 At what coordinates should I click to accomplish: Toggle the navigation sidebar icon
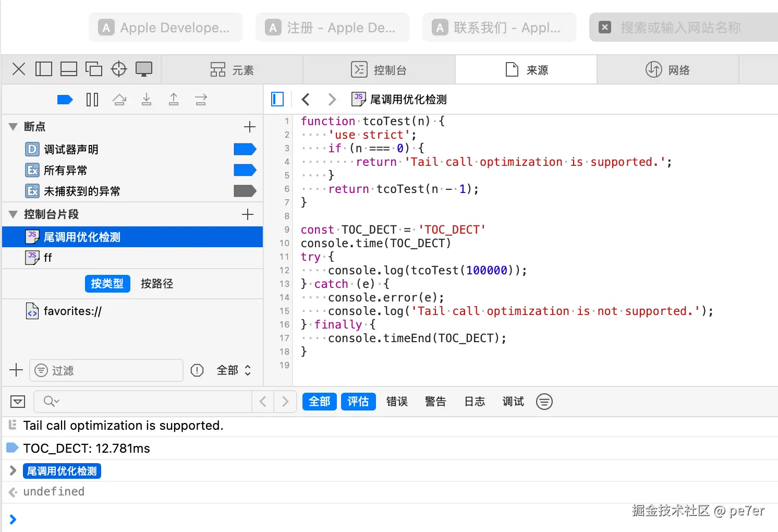tap(277, 99)
